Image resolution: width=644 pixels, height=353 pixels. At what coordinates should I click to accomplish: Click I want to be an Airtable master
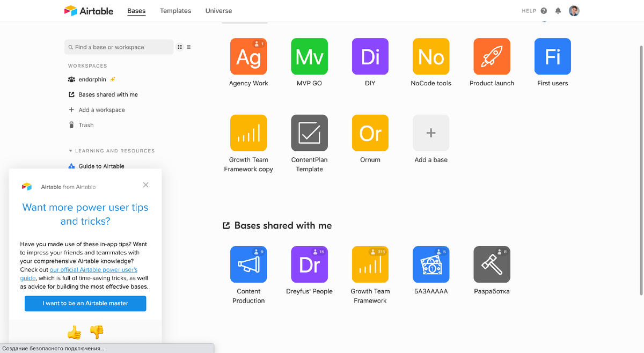85,303
